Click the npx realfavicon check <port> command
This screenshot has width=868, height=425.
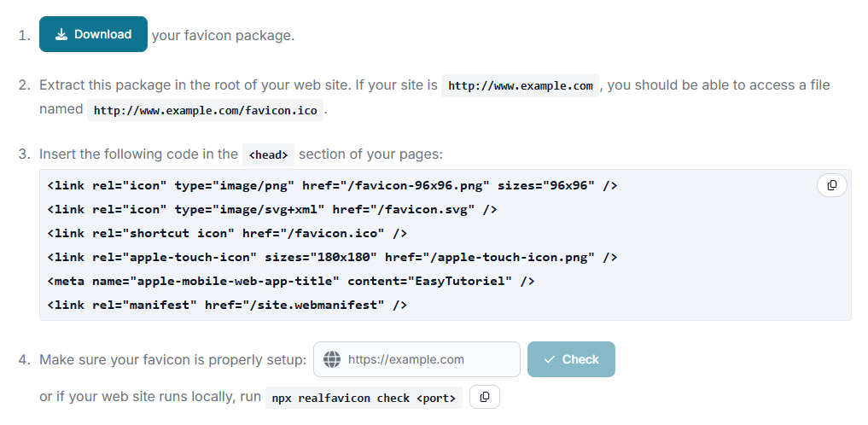coord(364,398)
